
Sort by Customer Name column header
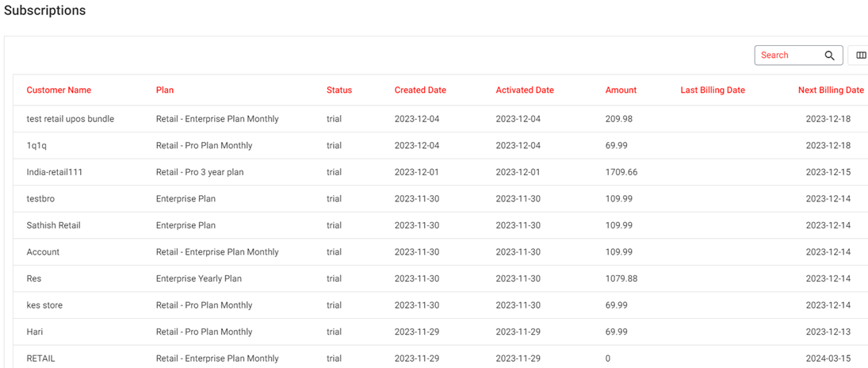point(59,90)
